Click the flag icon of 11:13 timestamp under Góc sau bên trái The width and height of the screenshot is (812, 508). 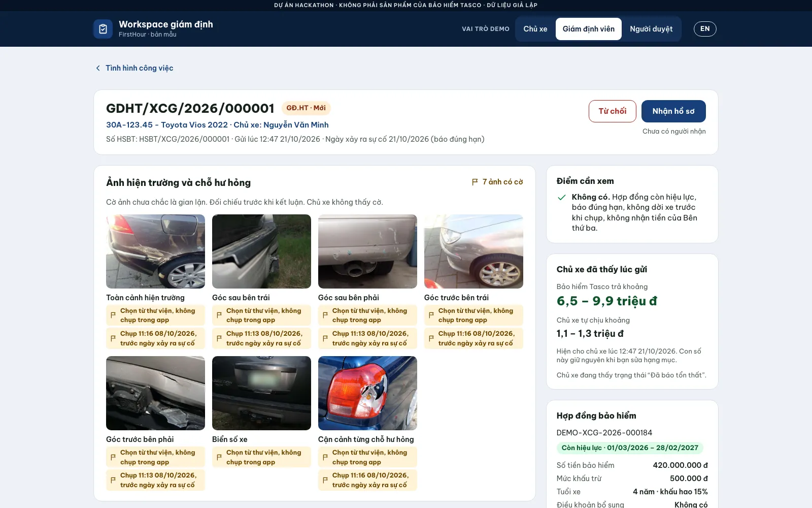pos(219,338)
